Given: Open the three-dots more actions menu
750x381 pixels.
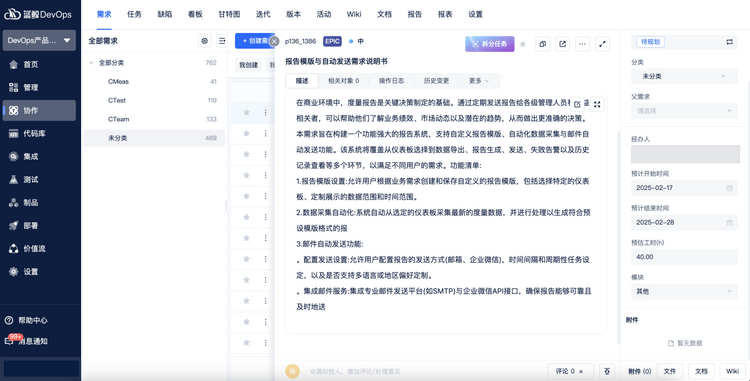Looking at the screenshot, I should pyautogui.click(x=582, y=44).
